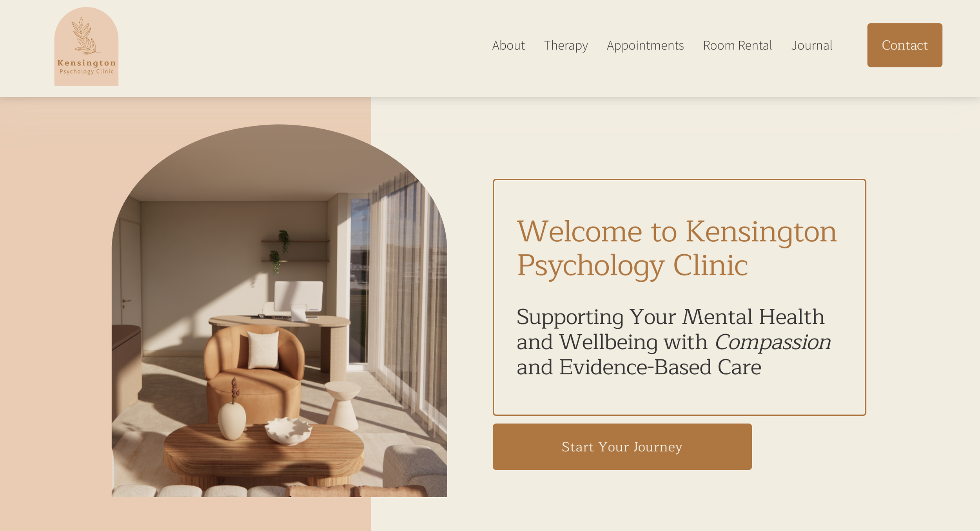Go to the Therapy menu item
Image resolution: width=980 pixels, height=531 pixels.
click(x=566, y=45)
